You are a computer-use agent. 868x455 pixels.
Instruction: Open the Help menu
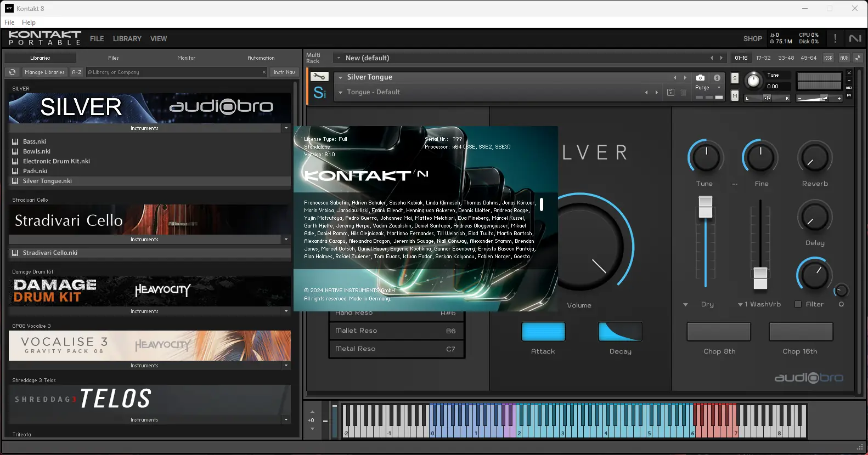tap(29, 22)
